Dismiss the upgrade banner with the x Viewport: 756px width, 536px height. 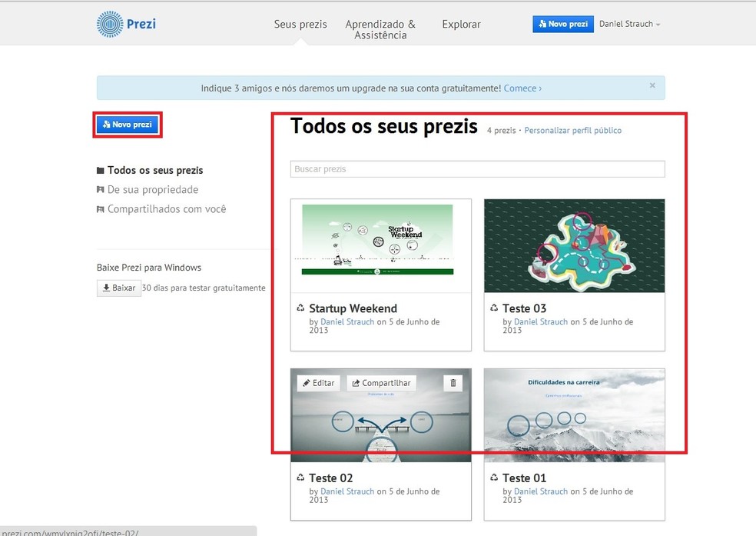(x=652, y=85)
